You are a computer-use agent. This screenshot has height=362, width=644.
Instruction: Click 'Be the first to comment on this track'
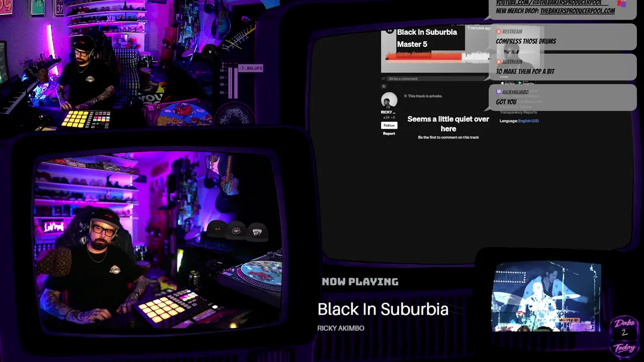pyautogui.click(x=448, y=137)
